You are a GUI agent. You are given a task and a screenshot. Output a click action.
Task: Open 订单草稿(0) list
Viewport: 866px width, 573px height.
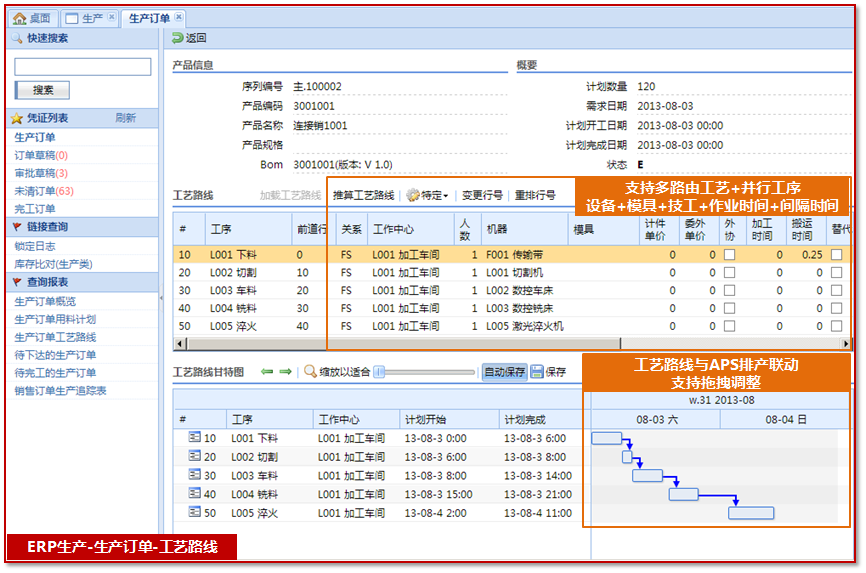click(41, 155)
